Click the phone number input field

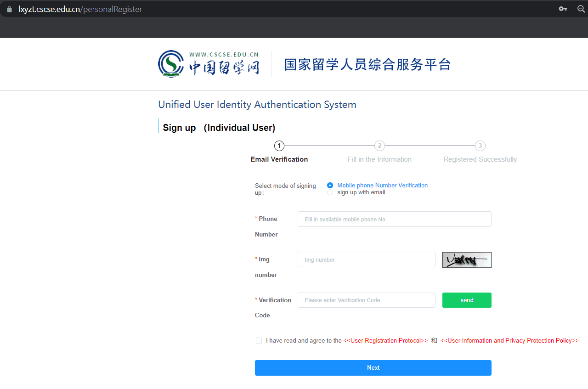coord(394,219)
